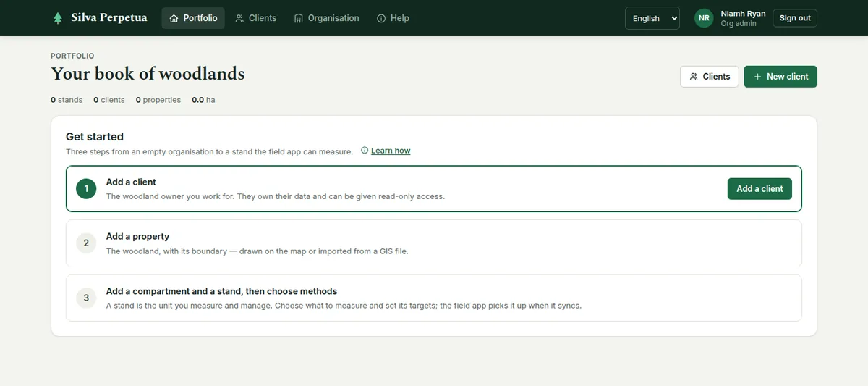The height and width of the screenshot is (386, 868).
Task: Click the '0 clients' counter
Action: pos(109,100)
